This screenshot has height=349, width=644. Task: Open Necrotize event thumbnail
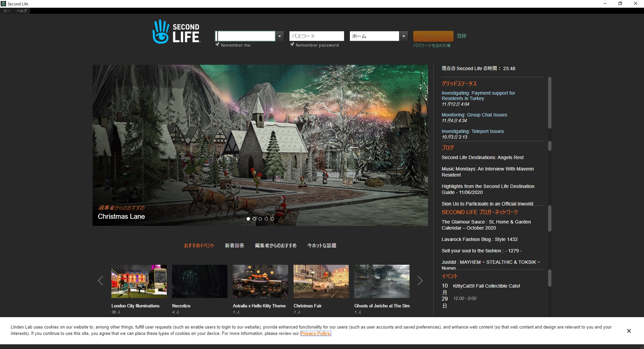(x=200, y=281)
